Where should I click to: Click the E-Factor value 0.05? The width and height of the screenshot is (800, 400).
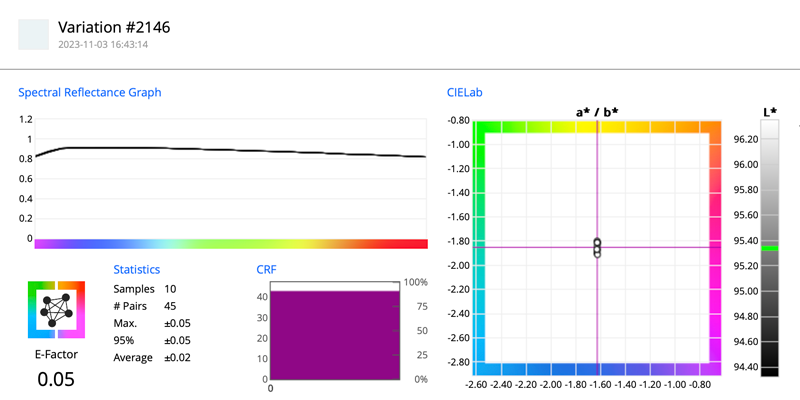pyautogui.click(x=56, y=379)
